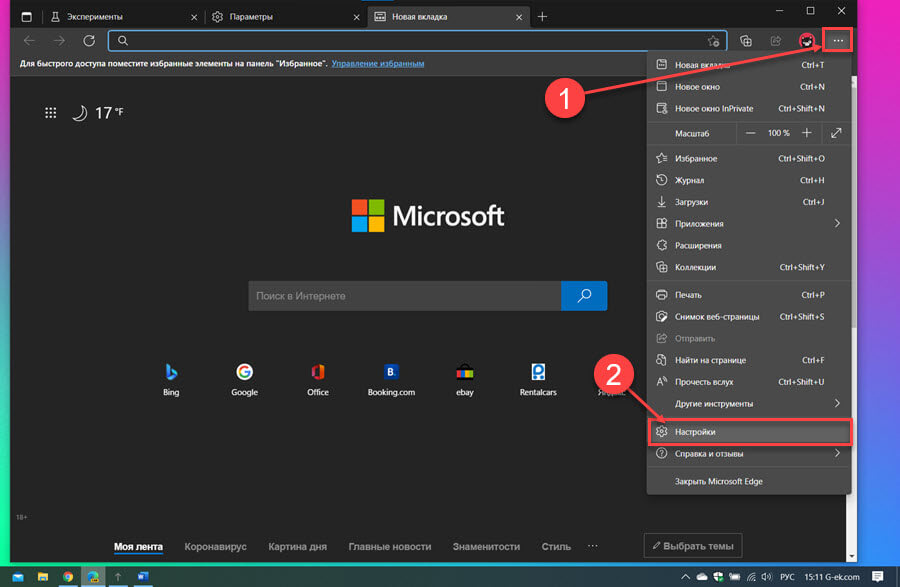
Task: Open weather widget showing 17 °F
Action: (x=98, y=112)
